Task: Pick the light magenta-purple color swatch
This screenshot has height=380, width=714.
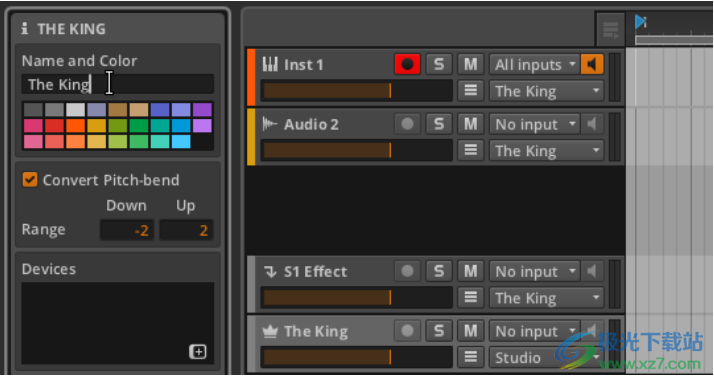Action: pyautogui.click(x=202, y=126)
